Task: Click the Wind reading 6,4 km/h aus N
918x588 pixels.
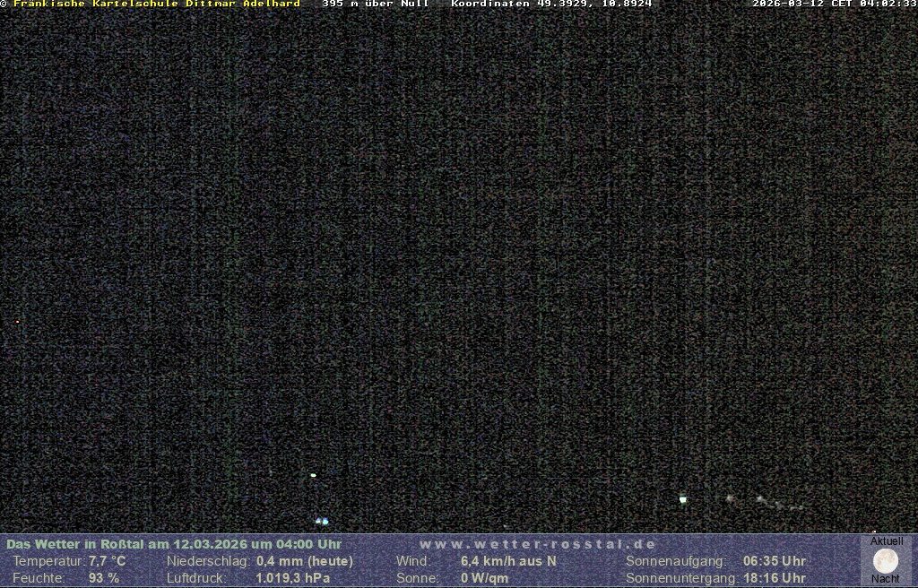Action: [x=508, y=561]
